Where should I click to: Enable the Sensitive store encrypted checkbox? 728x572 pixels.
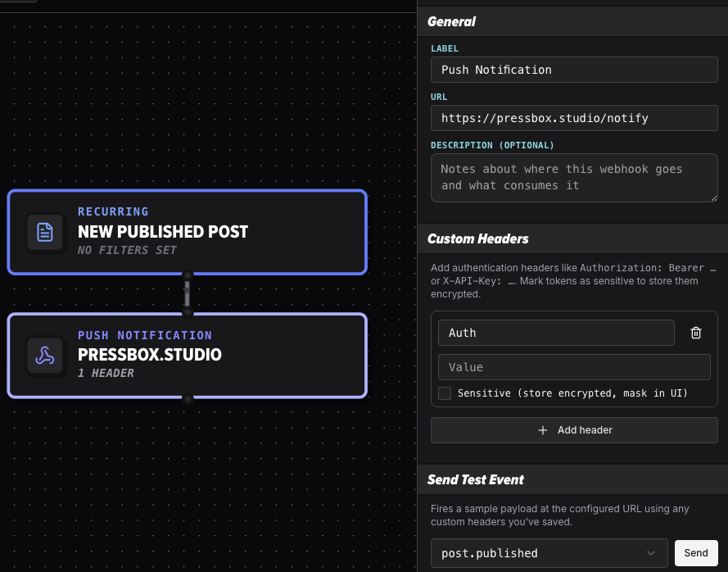click(445, 393)
